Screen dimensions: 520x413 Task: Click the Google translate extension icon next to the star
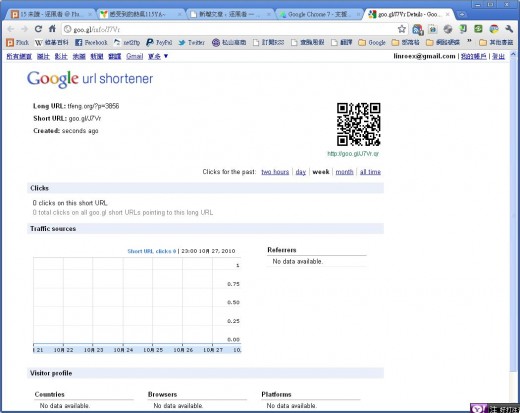pos(417,30)
